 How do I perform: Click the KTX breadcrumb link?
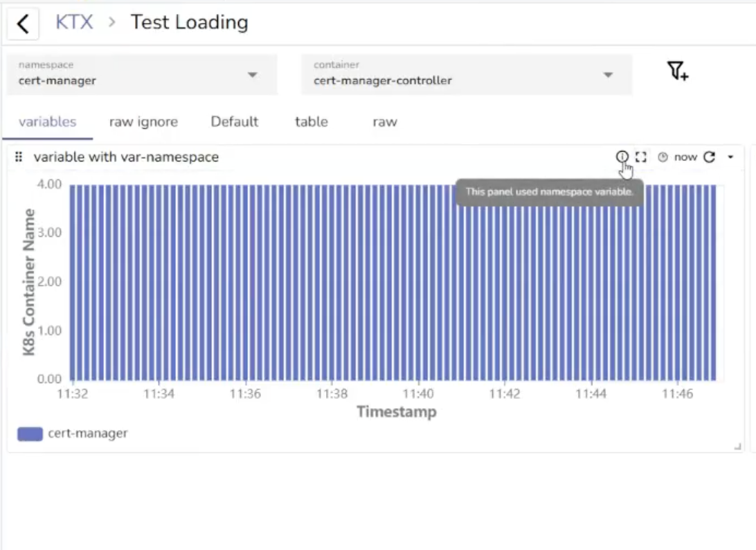coord(74,22)
